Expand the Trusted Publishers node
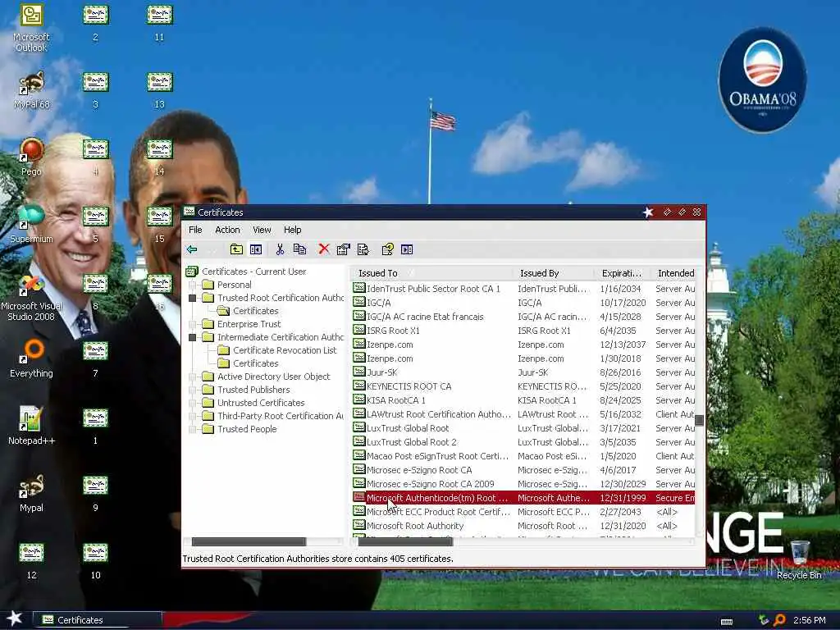This screenshot has height=630, width=840. tap(192, 390)
